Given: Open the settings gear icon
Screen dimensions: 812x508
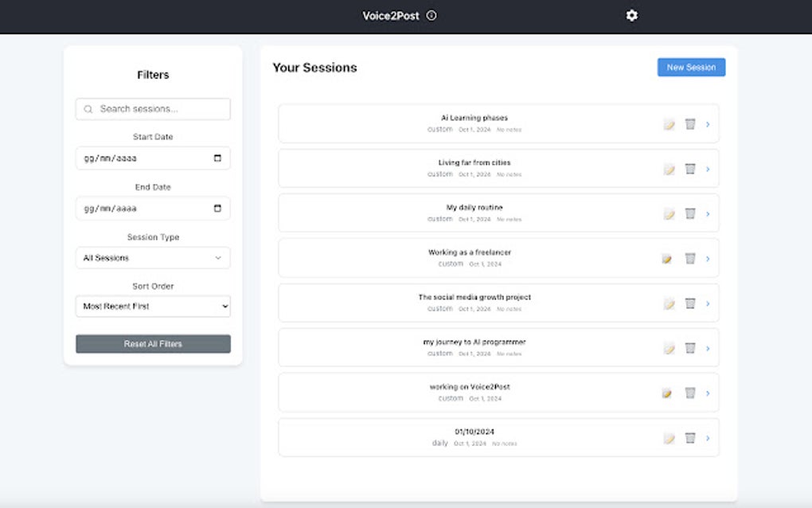Looking at the screenshot, I should [x=631, y=16].
